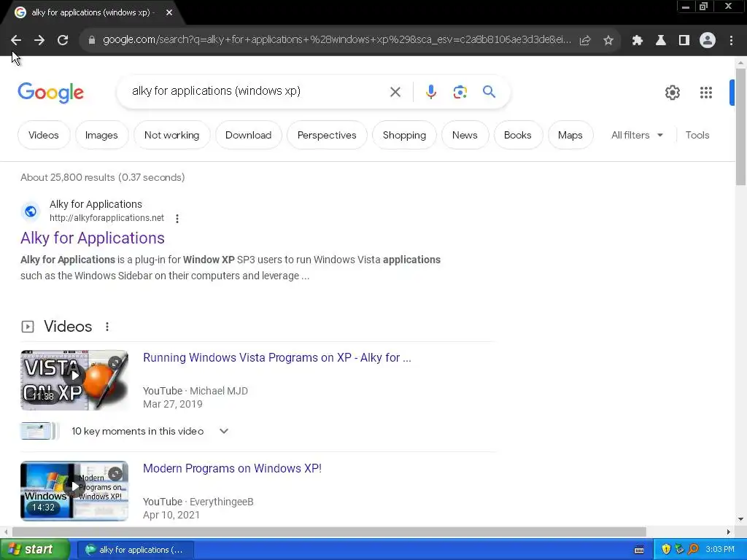
Task: Open options for the alkyforapplications.net result
Action: 177,219
